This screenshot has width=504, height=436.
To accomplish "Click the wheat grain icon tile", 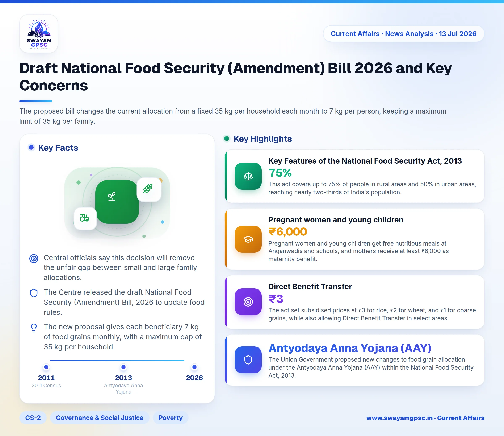I will coord(149,189).
